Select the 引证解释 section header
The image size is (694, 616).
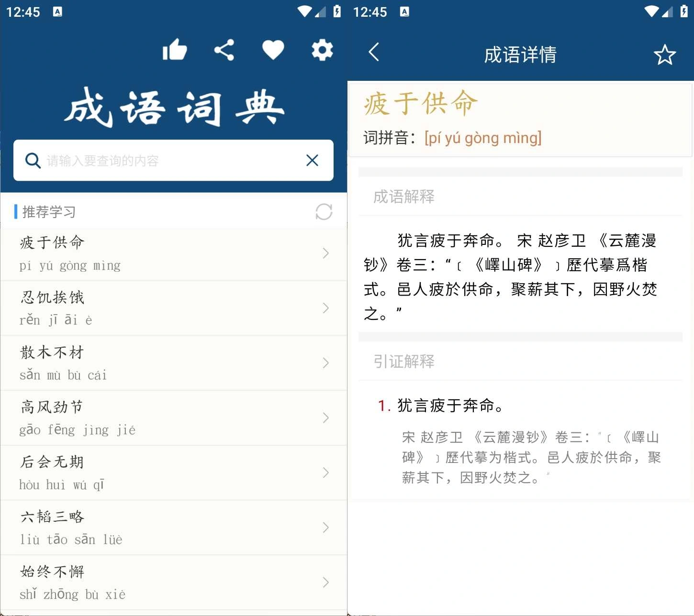pyautogui.click(x=404, y=362)
